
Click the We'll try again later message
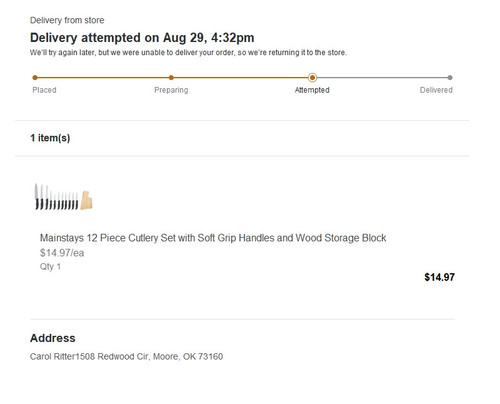point(188,53)
